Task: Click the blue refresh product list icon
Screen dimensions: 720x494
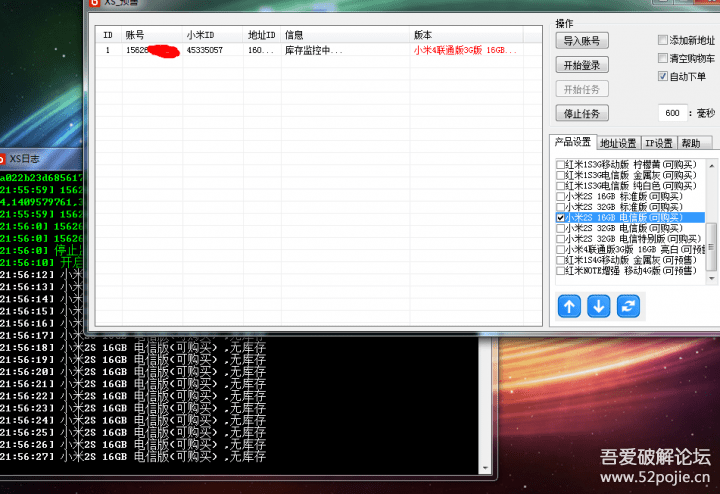Action: (x=629, y=306)
